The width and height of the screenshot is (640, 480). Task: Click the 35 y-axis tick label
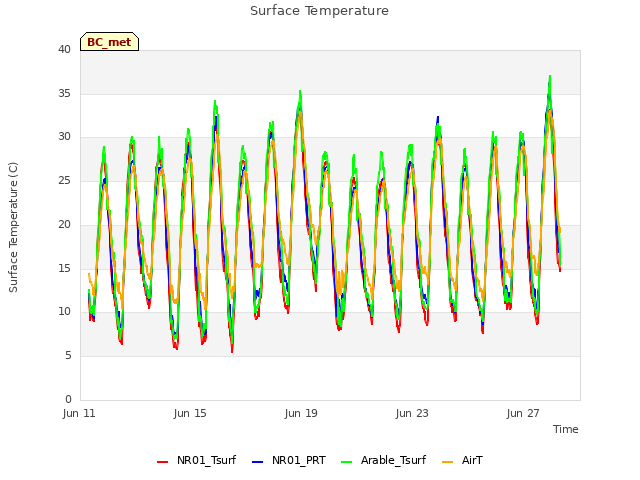click(64, 93)
